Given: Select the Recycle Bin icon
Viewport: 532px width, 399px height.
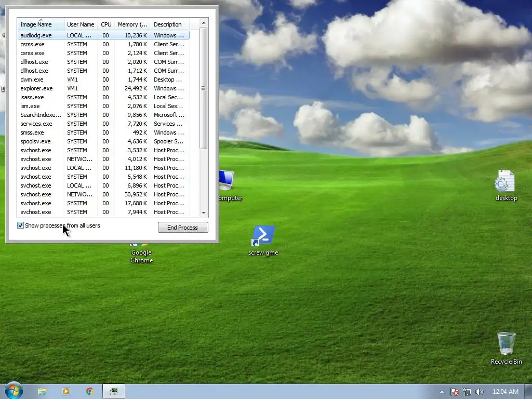Looking at the screenshot, I should click(506, 349).
